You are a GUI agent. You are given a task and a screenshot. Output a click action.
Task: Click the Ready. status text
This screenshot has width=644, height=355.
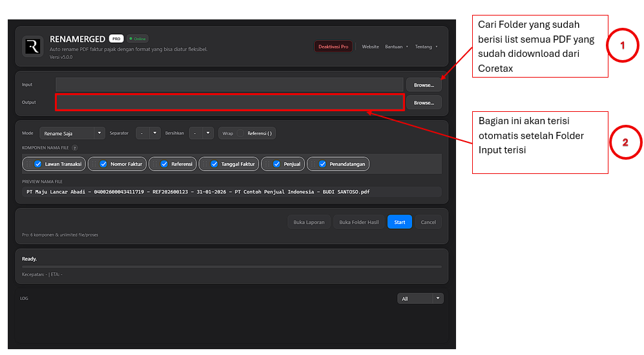pos(29,259)
